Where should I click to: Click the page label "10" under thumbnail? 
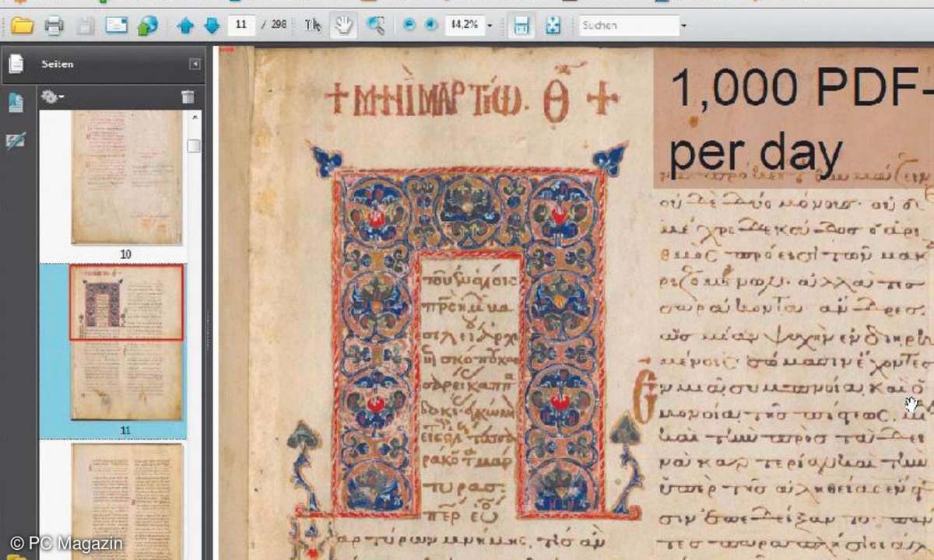tap(126, 254)
